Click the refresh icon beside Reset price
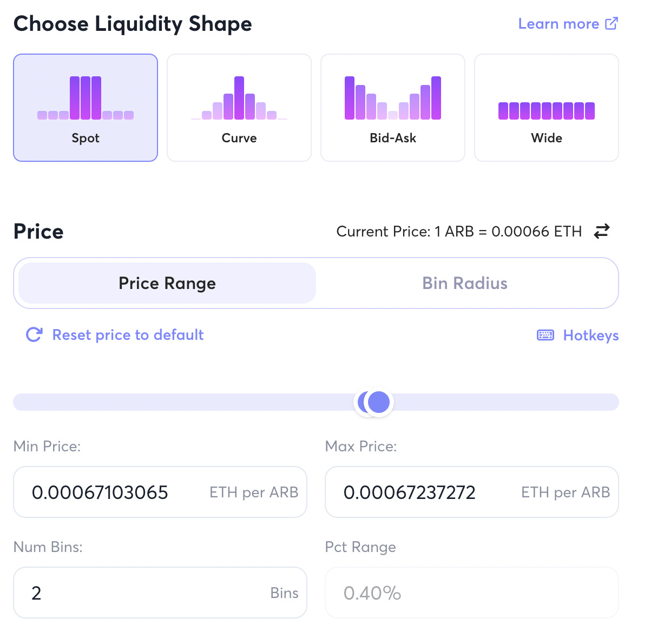 (33, 334)
